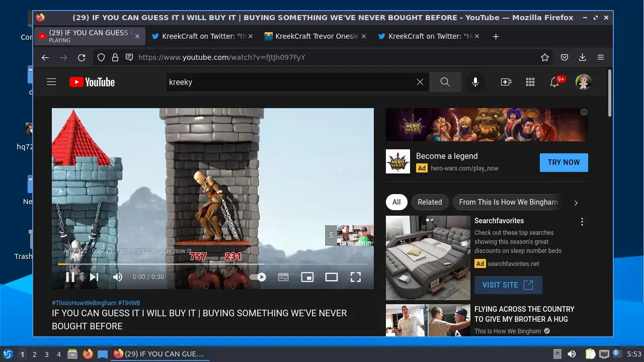Image resolution: width=644 pixels, height=362 pixels.
Task: Toggle subtitles/closed captions
Action: point(283,277)
